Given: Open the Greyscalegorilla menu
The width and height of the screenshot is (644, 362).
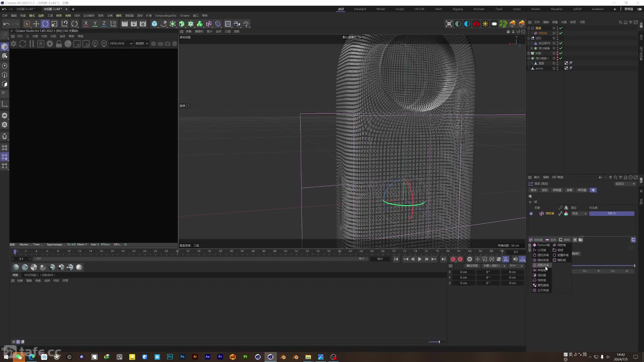Looking at the screenshot, I should click(x=165, y=15).
